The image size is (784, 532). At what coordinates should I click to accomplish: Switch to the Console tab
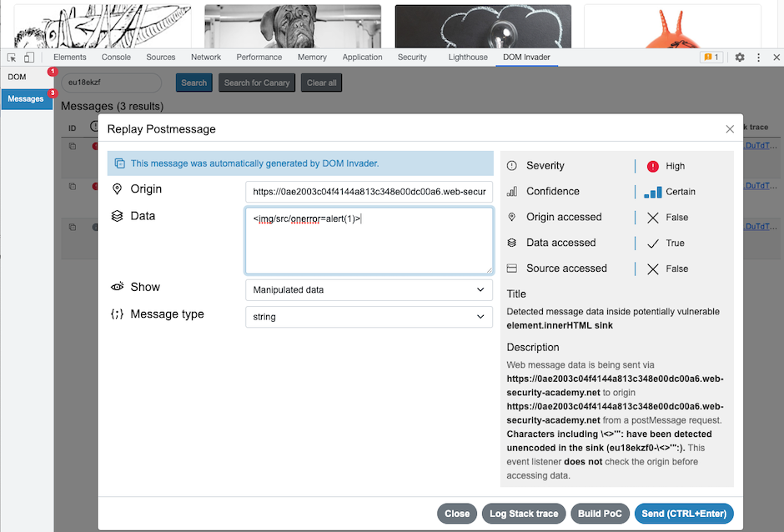click(x=116, y=58)
